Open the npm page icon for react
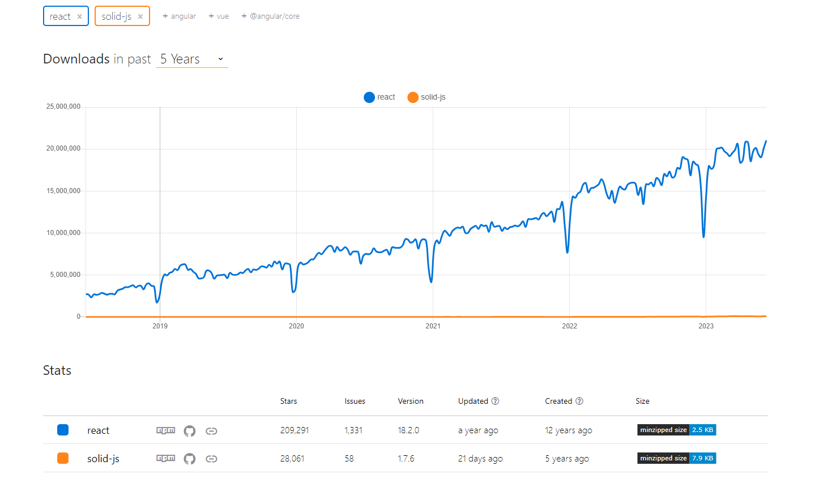Screen dimensions: 819x504 [x=166, y=430]
